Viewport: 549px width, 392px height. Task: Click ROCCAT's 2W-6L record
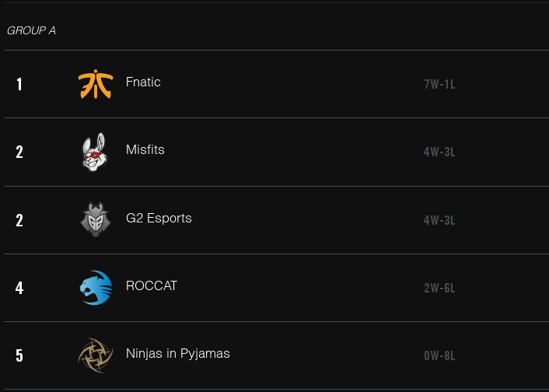click(x=439, y=288)
